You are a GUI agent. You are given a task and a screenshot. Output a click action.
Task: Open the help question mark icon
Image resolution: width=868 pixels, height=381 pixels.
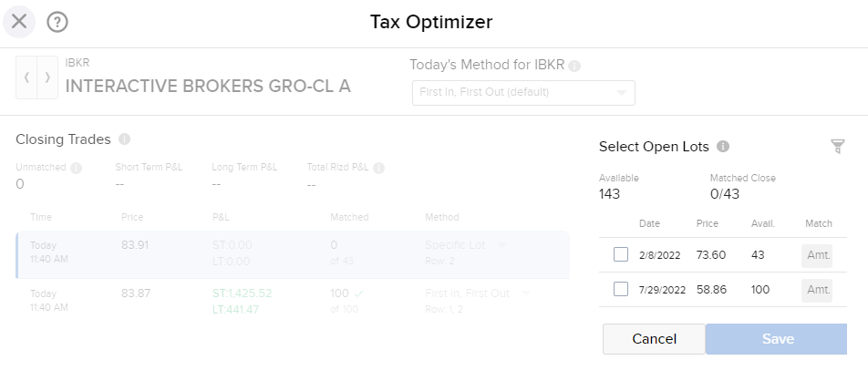point(57,22)
